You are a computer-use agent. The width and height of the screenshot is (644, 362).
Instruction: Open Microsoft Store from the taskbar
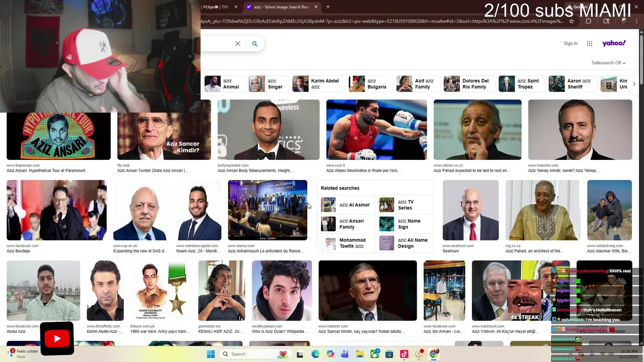(x=389, y=354)
